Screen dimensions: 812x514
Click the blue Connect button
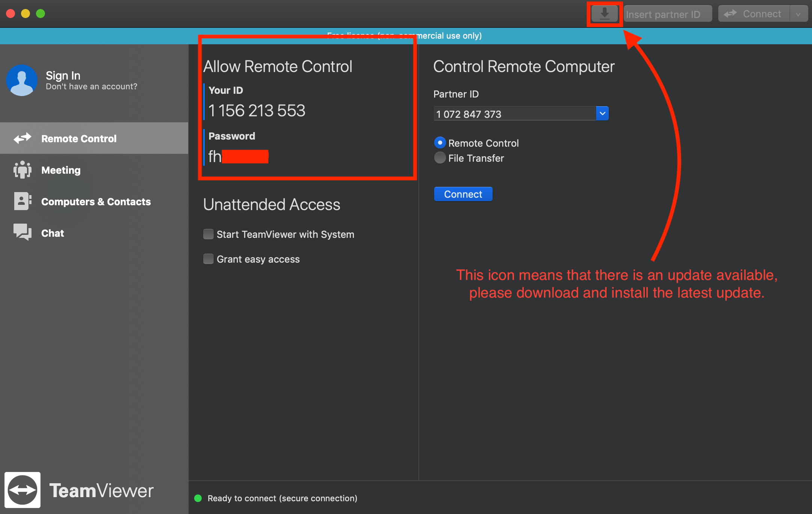pos(463,194)
